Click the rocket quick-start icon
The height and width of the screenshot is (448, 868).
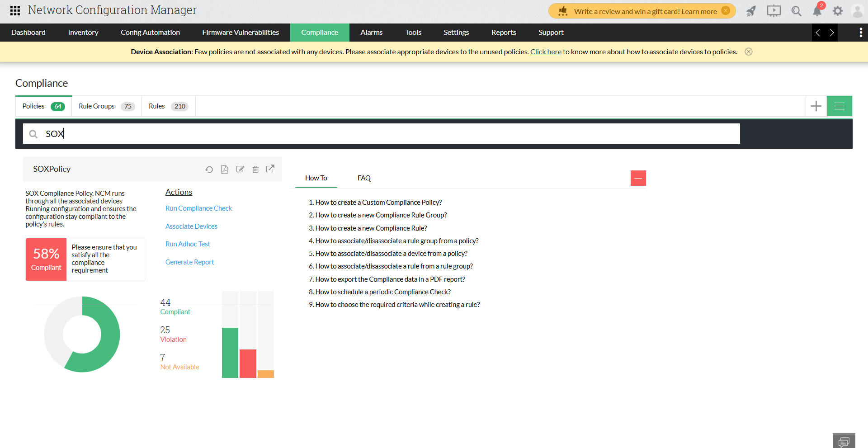751,11
